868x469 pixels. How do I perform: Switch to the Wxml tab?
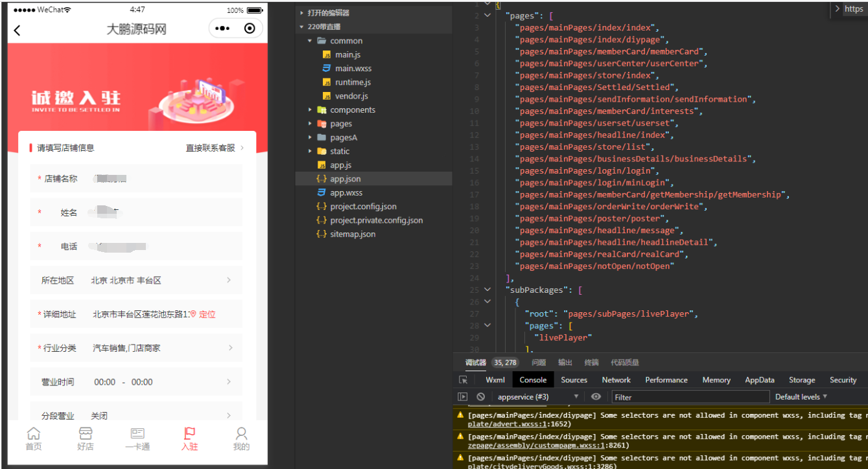click(x=495, y=380)
